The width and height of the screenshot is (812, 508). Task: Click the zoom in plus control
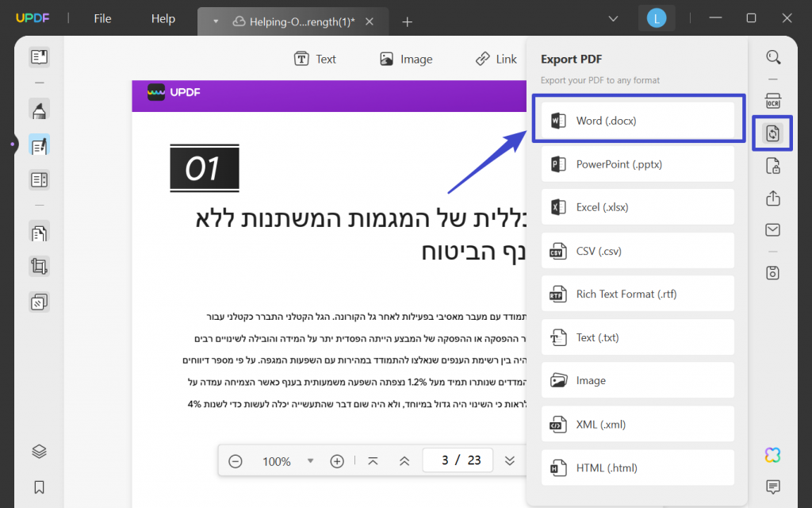(x=336, y=460)
